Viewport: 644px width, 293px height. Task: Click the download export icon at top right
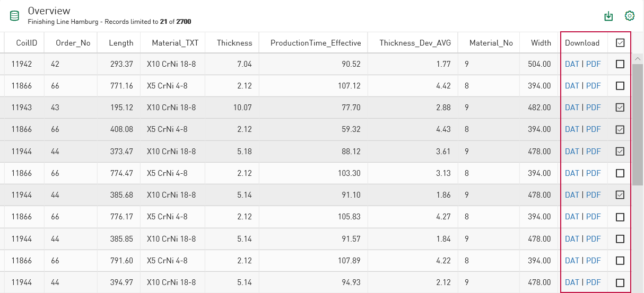pos(608,16)
